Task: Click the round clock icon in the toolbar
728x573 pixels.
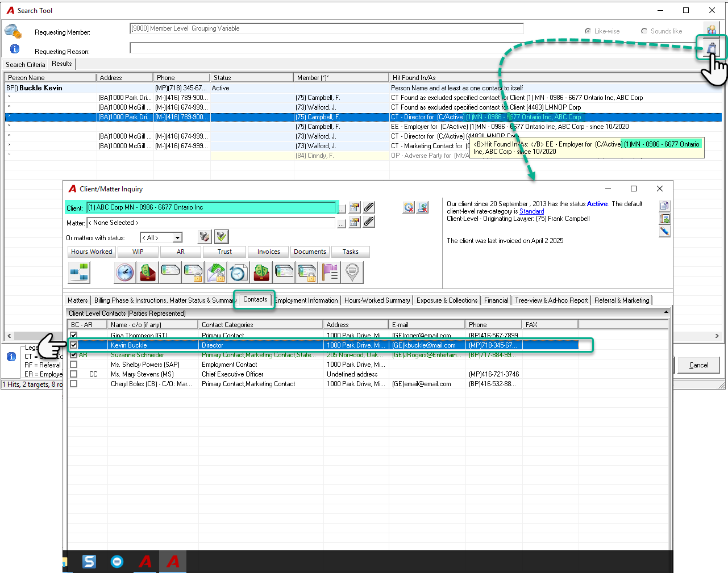Action: [124, 273]
